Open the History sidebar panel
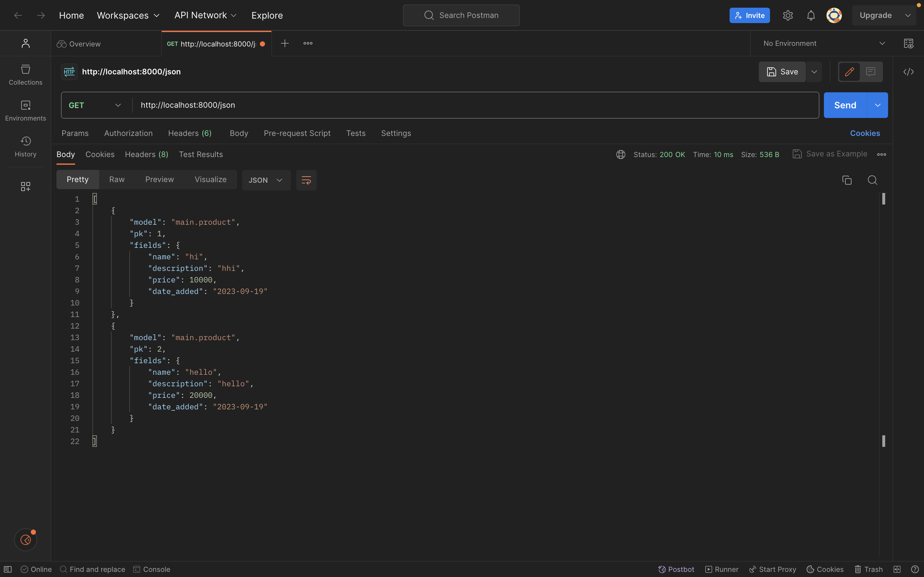The height and width of the screenshot is (577, 924). [25, 146]
